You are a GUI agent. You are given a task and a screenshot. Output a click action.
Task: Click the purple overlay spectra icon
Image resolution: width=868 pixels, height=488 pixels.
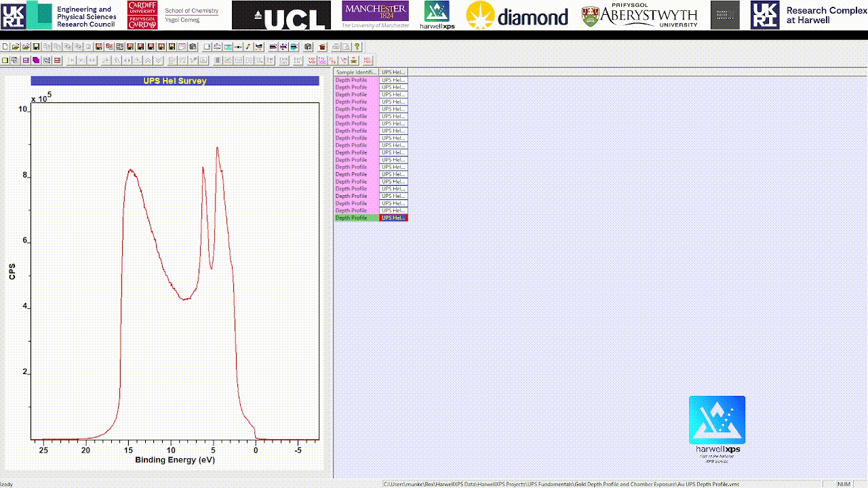click(36, 60)
